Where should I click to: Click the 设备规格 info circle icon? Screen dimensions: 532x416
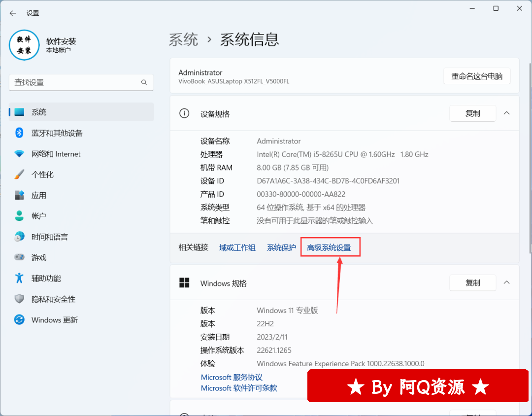(x=184, y=113)
